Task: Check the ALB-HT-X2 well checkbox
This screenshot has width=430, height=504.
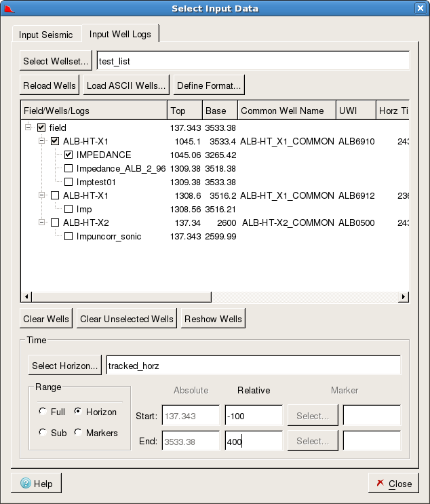Action: click(55, 222)
